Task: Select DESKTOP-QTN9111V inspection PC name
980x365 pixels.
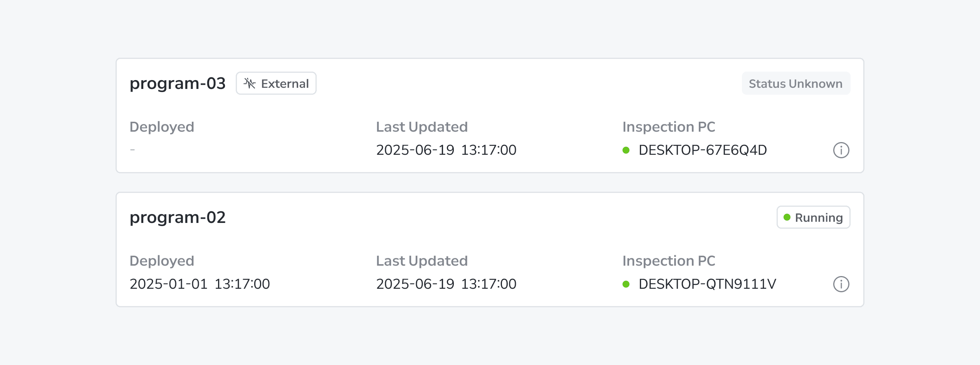Action: point(707,284)
